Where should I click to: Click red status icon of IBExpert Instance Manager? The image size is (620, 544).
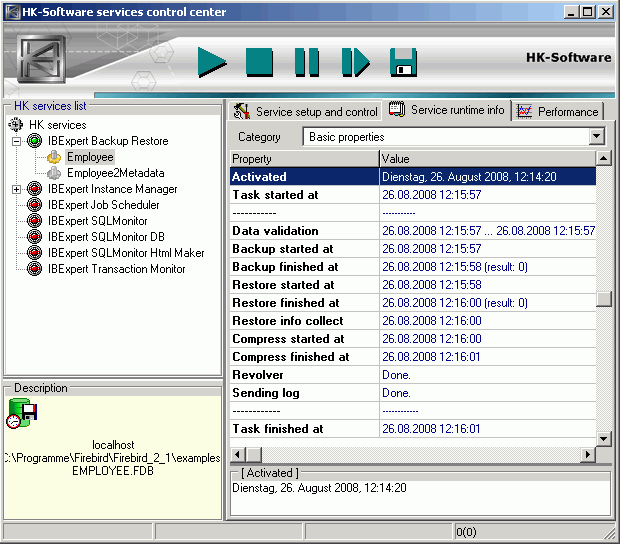click(x=34, y=189)
